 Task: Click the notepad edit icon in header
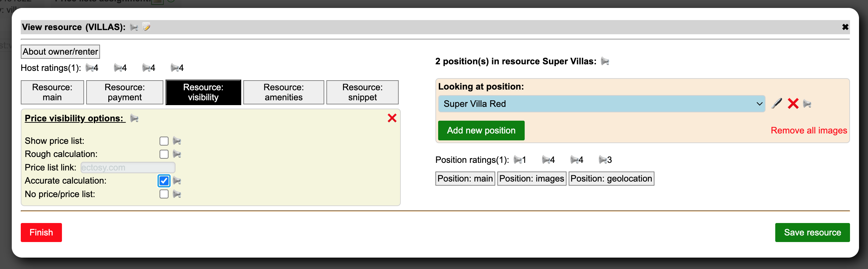click(x=146, y=27)
